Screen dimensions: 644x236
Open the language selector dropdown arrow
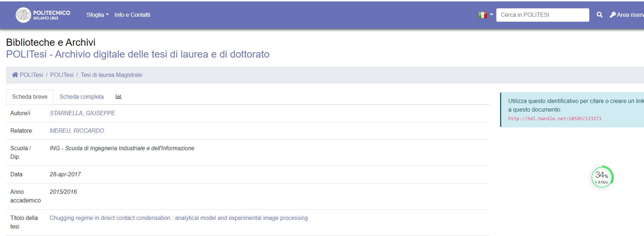pos(492,15)
